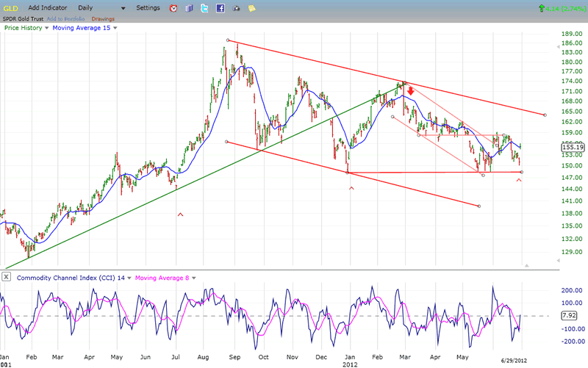Click the Drawings link
Image resolution: width=588 pixels, height=368 pixels.
[103, 18]
